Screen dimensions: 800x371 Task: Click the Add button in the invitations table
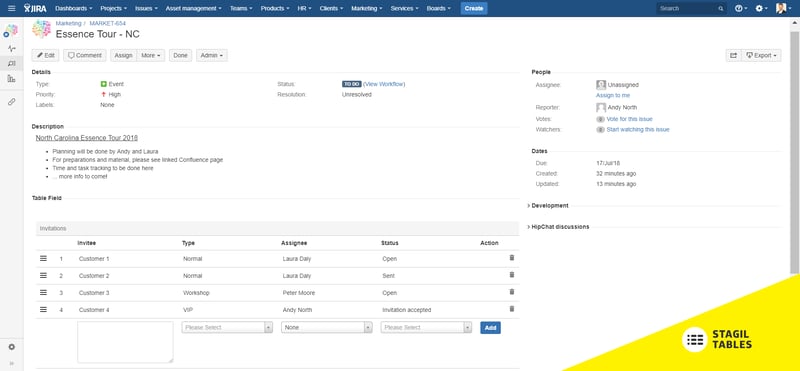pyautogui.click(x=490, y=328)
